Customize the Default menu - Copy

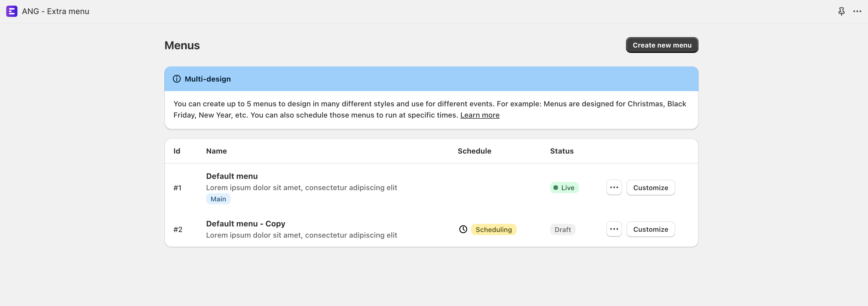(650, 229)
